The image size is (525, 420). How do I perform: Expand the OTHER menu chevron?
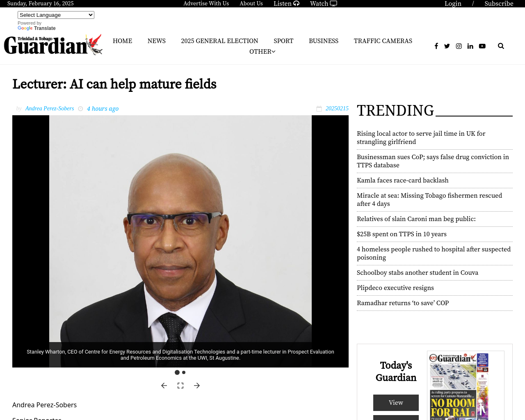pyautogui.click(x=274, y=52)
